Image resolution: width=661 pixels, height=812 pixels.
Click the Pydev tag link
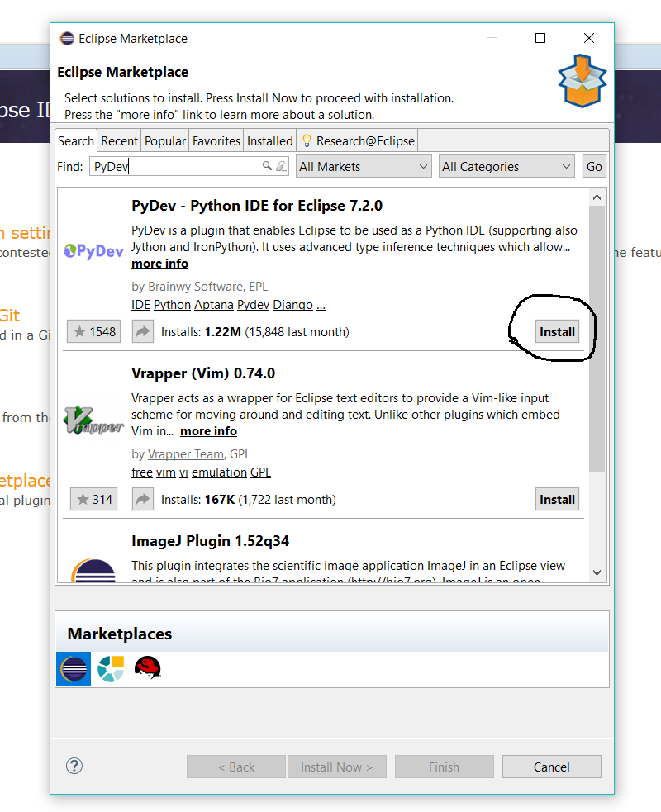coord(254,305)
